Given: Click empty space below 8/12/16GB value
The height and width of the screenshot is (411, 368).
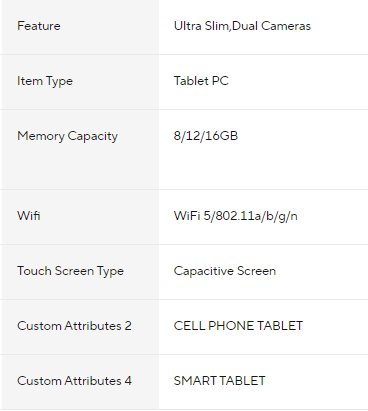Looking at the screenshot, I should pyautogui.click(x=263, y=168).
